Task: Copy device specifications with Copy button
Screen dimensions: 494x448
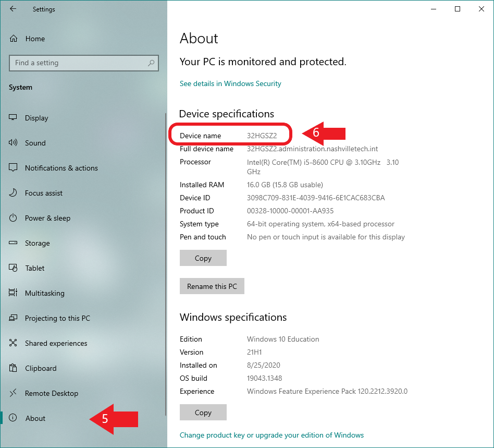Action: pyautogui.click(x=203, y=258)
